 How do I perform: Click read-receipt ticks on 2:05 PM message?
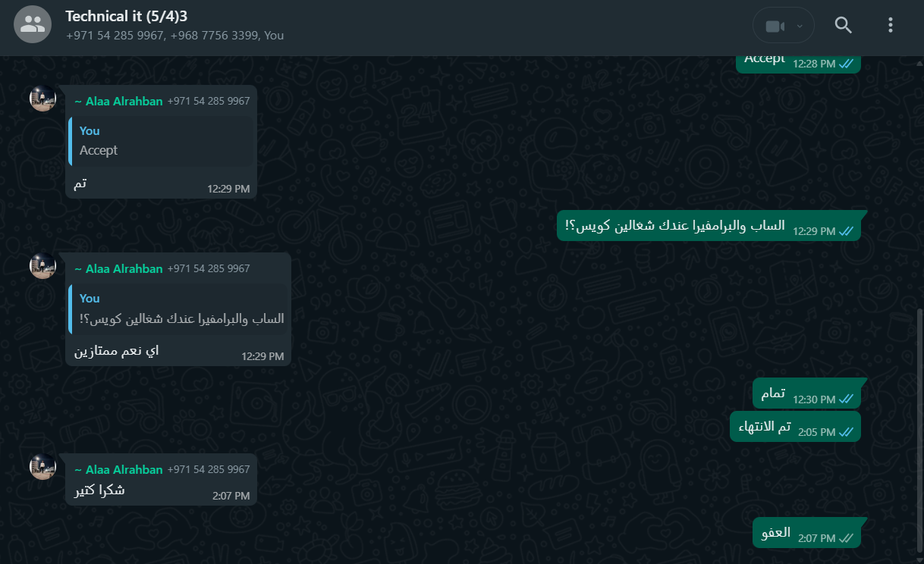846,432
